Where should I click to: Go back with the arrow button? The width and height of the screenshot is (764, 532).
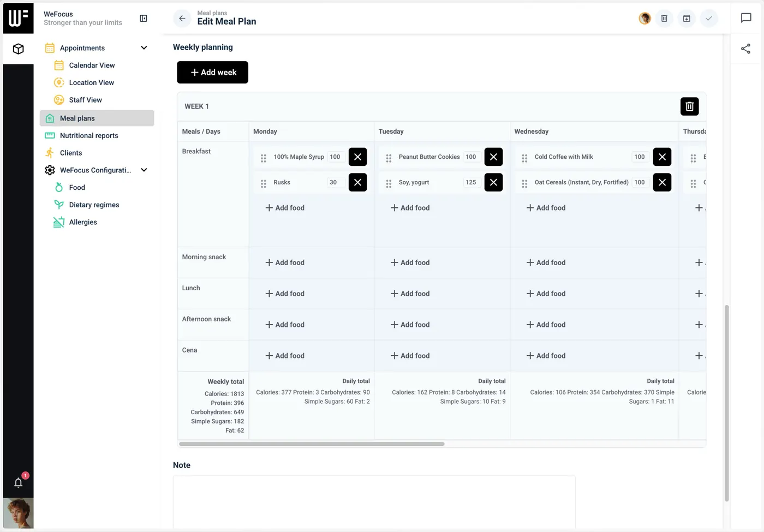pyautogui.click(x=182, y=19)
